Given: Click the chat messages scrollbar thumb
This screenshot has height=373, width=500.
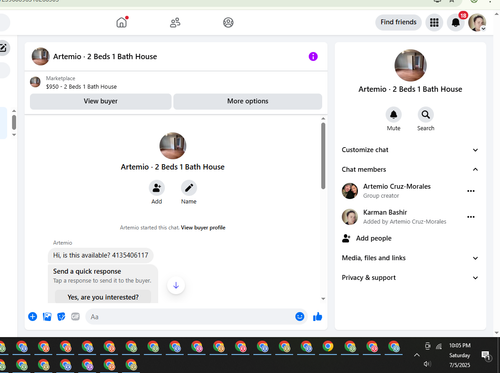Looking at the screenshot, I should tap(323, 156).
